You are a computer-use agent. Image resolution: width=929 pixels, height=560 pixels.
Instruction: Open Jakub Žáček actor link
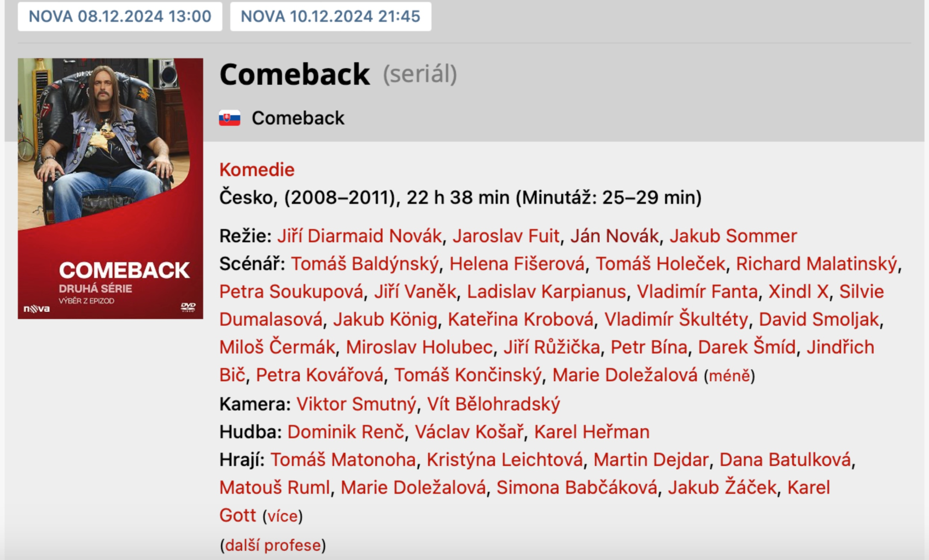click(722, 488)
